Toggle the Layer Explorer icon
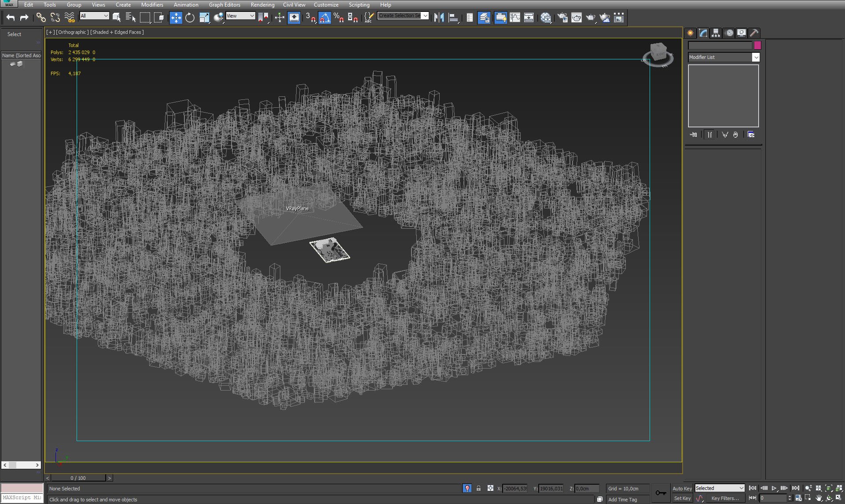The image size is (845, 504). [x=484, y=18]
